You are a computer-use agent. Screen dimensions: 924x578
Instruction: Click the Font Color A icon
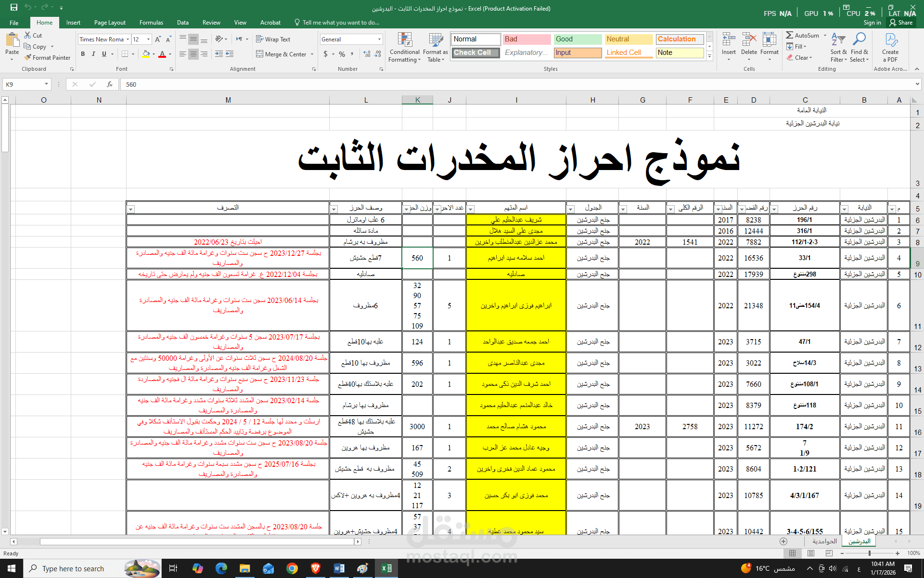(x=162, y=54)
